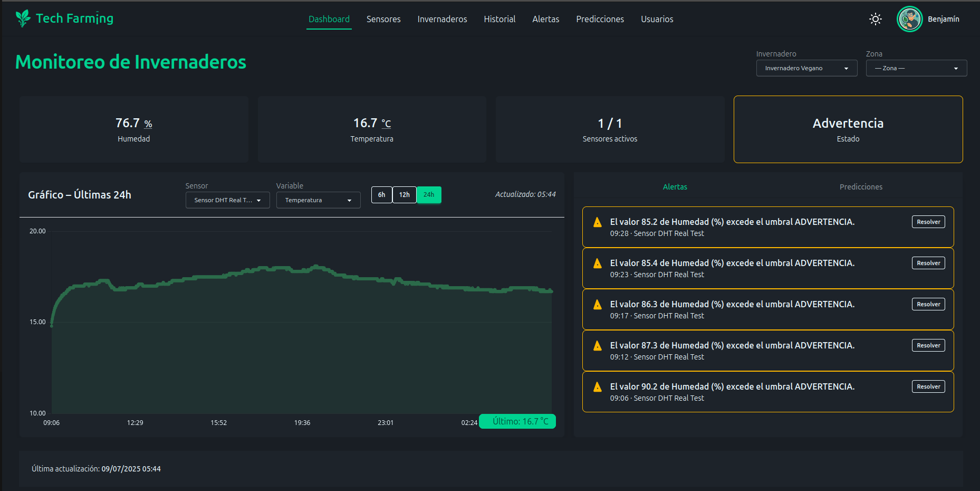
Task: Open Benjamín's profile avatar
Action: (x=909, y=19)
